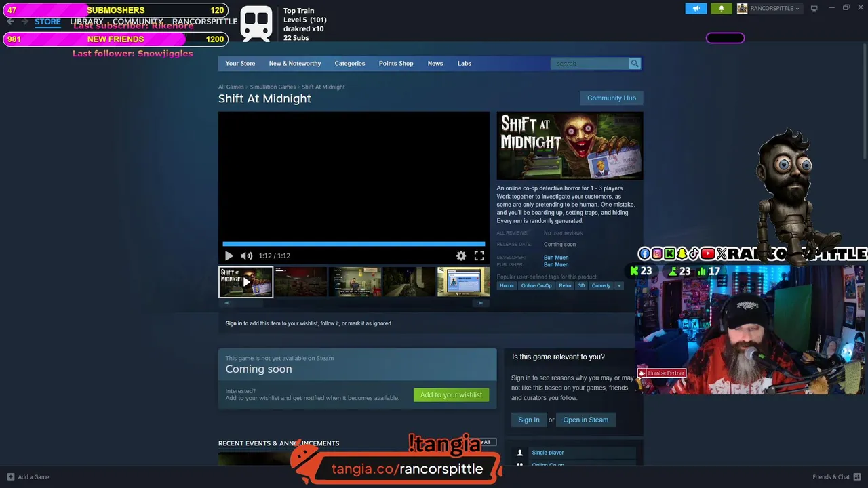Click the Sign In button

click(x=529, y=420)
